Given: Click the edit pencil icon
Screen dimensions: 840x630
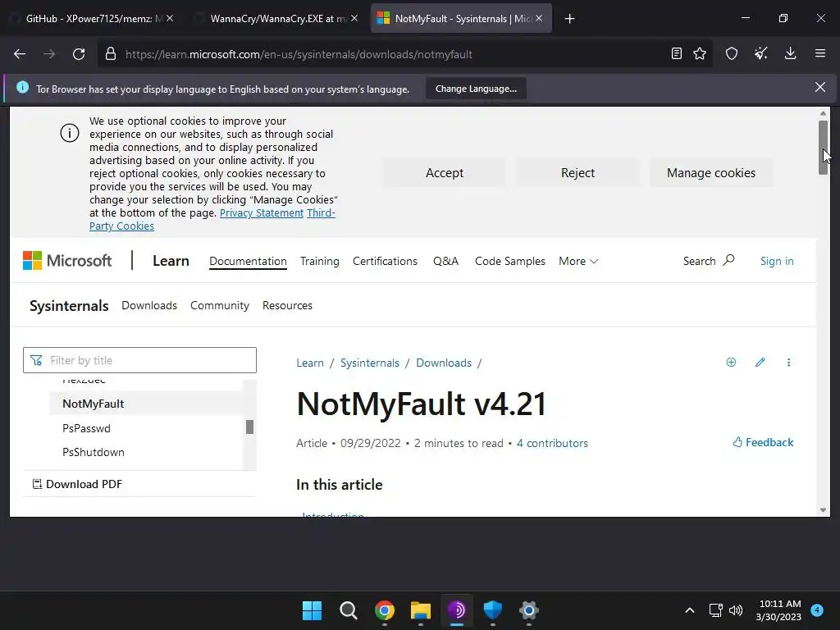Looking at the screenshot, I should tap(760, 363).
